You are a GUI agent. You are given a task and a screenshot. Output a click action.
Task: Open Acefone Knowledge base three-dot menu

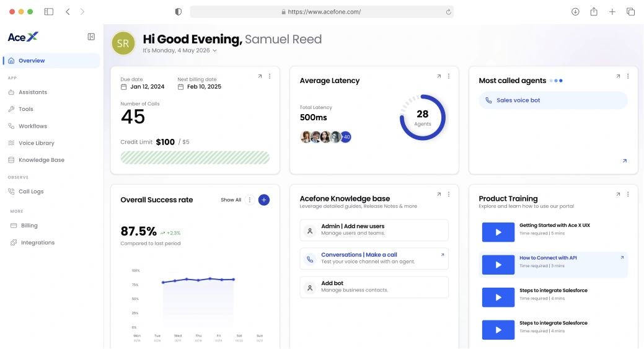[449, 195]
